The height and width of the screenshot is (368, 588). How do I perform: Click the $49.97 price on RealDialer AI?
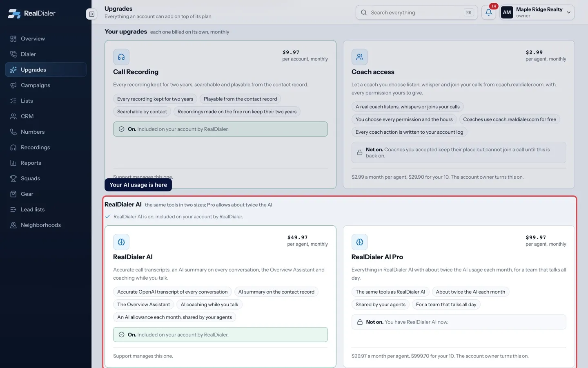point(298,238)
